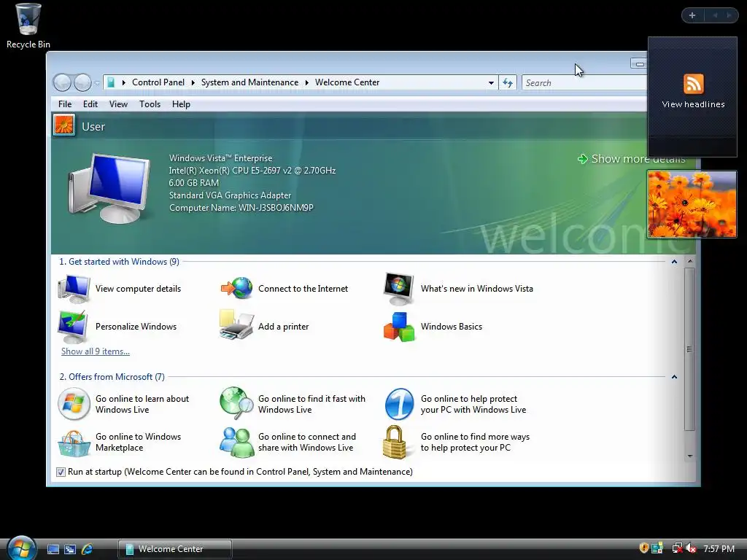The width and height of the screenshot is (747, 560).
Task: Click the Welcome Center minimize button
Action: [x=639, y=64]
